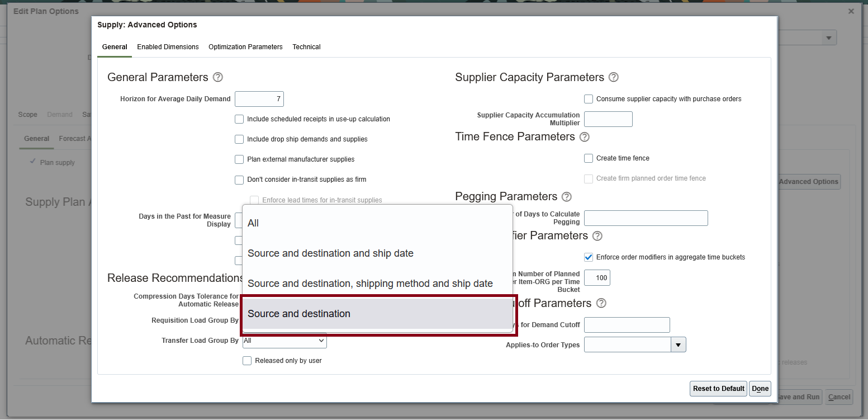Open help for Time Fence Parameters
Screen dimensions: 868x420
(x=584, y=136)
